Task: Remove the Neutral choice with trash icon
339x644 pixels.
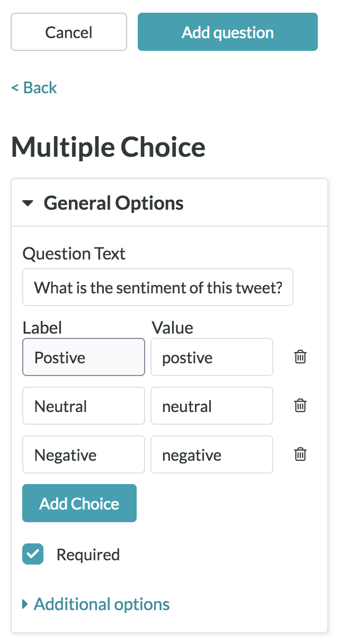Action: [x=300, y=406]
